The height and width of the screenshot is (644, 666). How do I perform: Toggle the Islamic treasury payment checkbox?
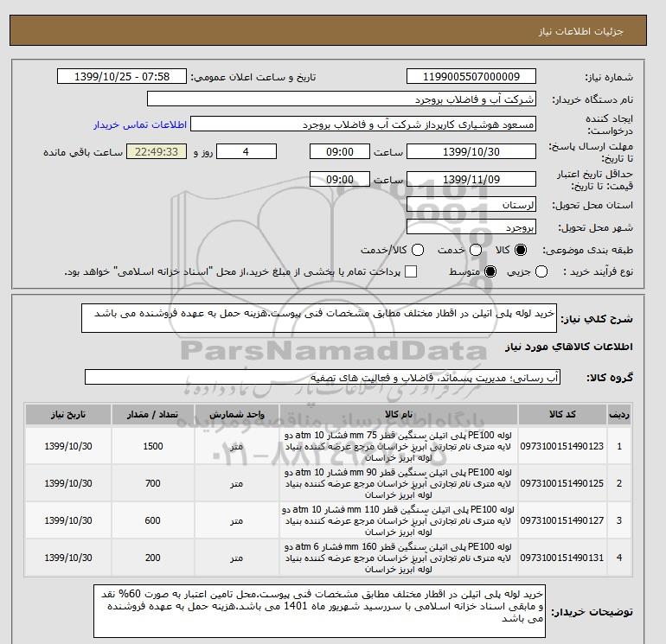point(411,271)
